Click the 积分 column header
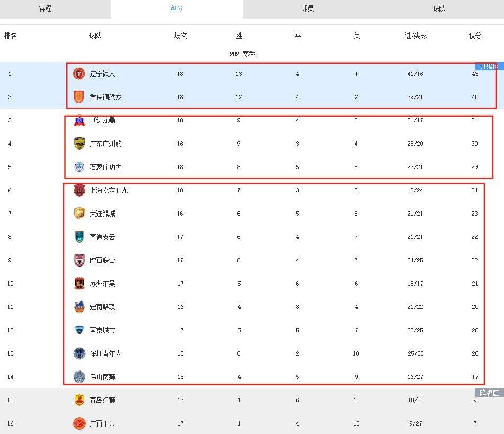This screenshot has width=504, height=434. [x=475, y=36]
